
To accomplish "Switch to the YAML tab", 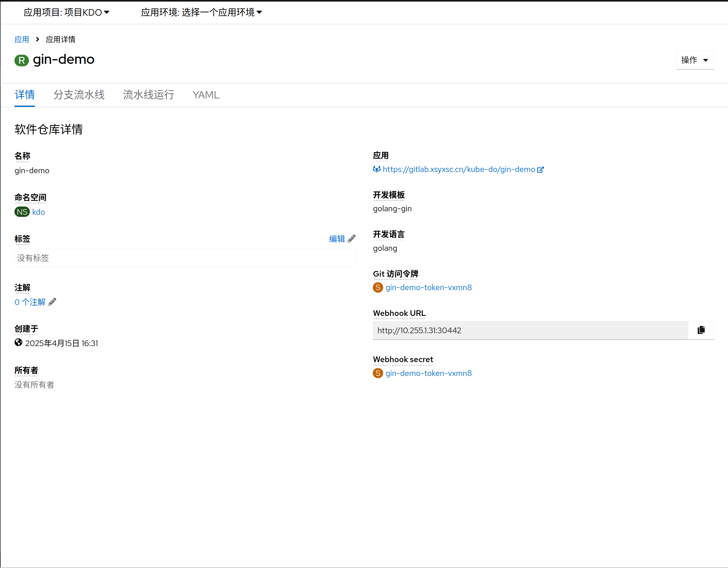I will 206,95.
